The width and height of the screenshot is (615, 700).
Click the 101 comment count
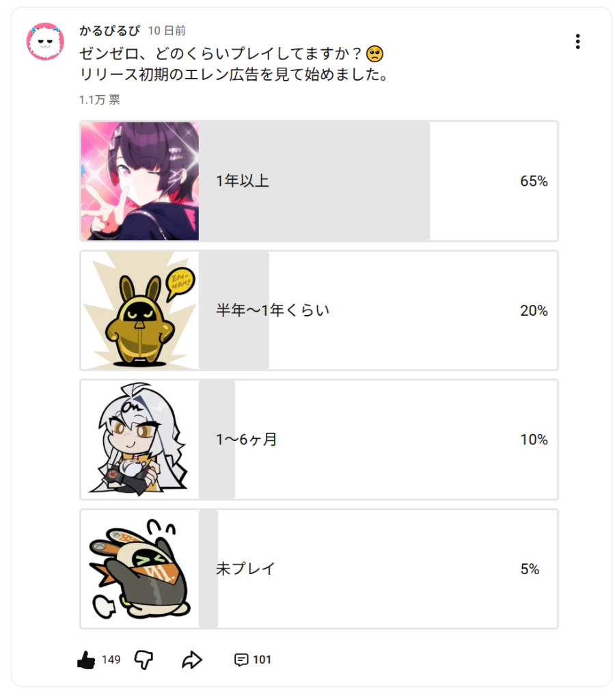(262, 660)
